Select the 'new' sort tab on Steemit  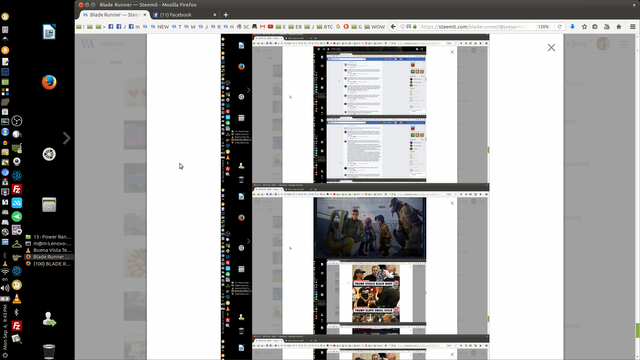pyautogui.click(x=116, y=62)
